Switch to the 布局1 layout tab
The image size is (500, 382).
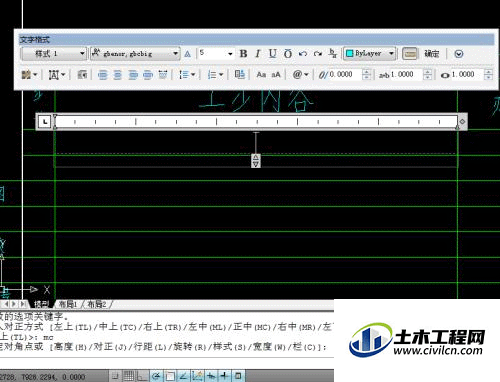(68, 304)
